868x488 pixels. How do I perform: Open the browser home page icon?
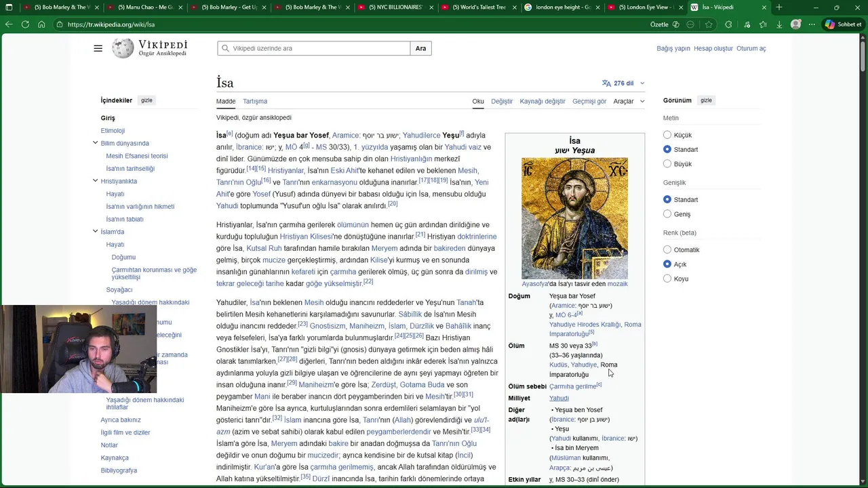click(41, 24)
